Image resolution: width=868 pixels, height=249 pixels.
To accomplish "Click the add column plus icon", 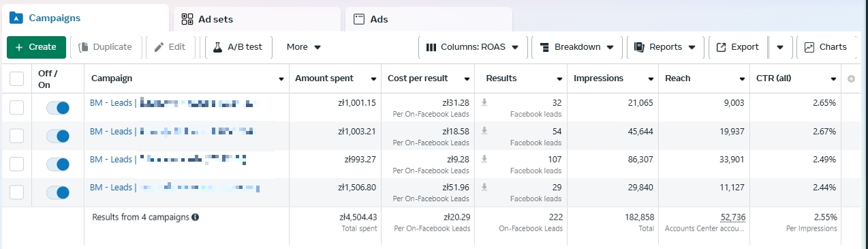I will pos(851,78).
